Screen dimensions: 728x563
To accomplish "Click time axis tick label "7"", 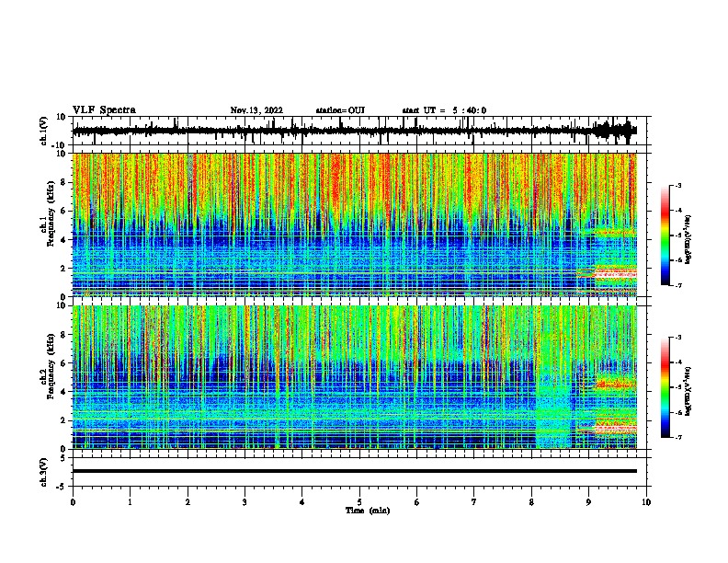I will pyautogui.click(x=474, y=502).
